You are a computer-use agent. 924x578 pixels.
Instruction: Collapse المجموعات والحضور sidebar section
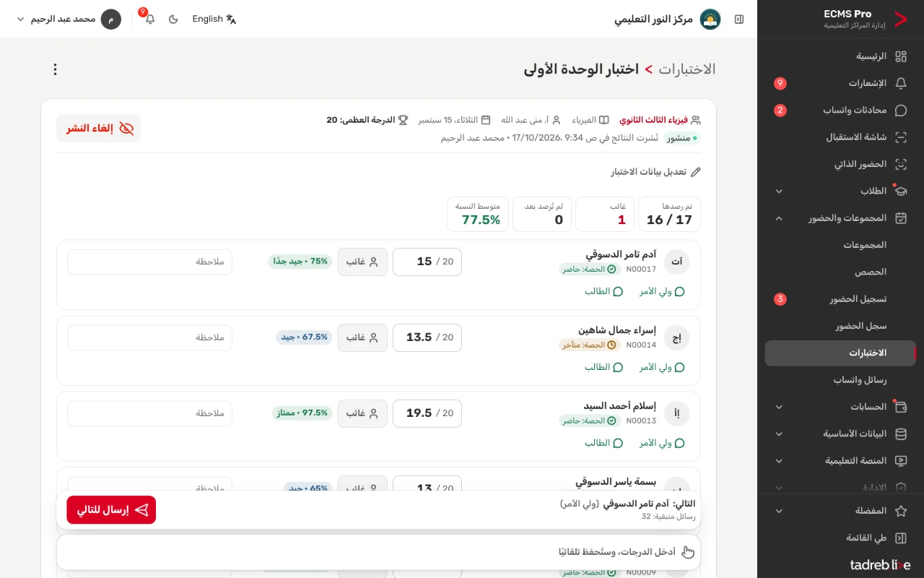click(840, 218)
